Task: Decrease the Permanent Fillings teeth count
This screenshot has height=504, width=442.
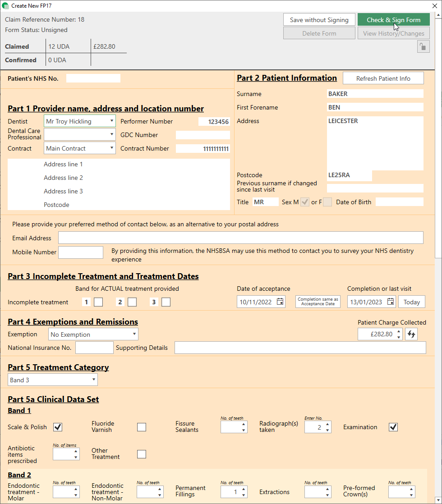Action: 244,495
